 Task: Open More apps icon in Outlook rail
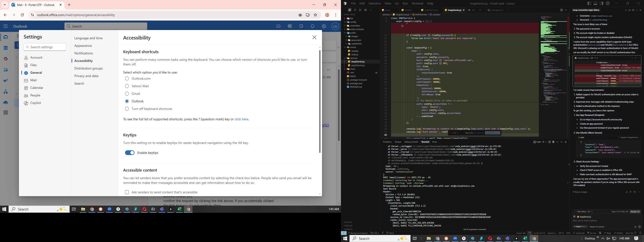[5, 113]
